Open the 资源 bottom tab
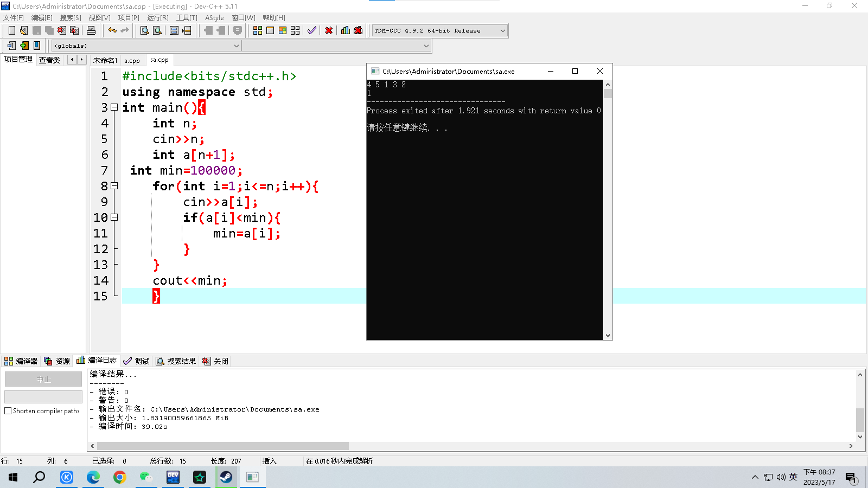This screenshot has height=488, width=868. 57,361
